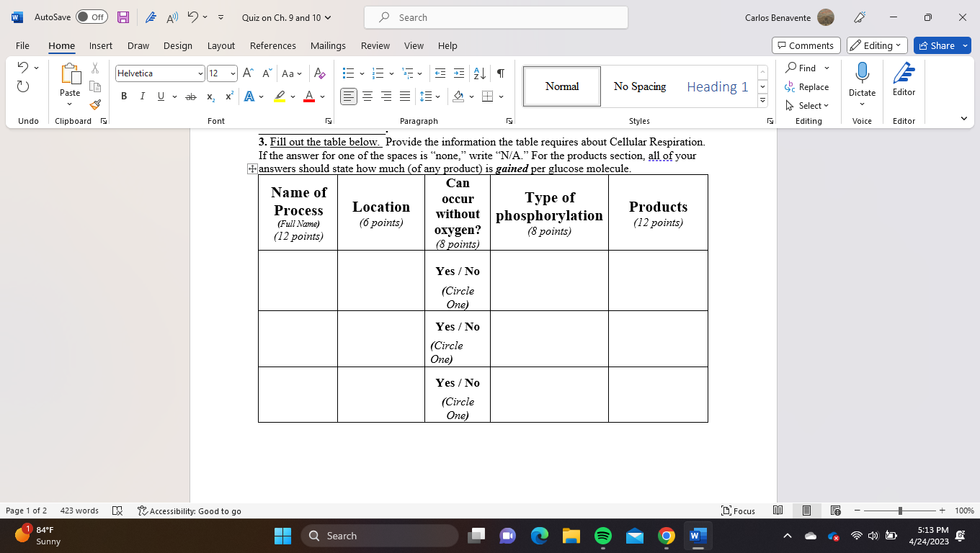Screen dimensions: 980x553
Task: Open proofing errors icon in status bar
Action: [x=117, y=511]
